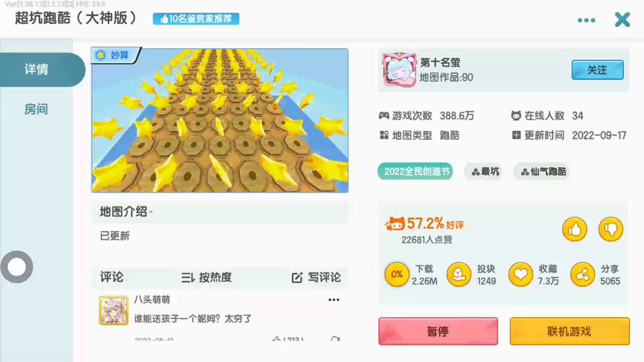644x362 pixels.
Task: Tap the thumbs-up like icon
Action: (x=575, y=230)
